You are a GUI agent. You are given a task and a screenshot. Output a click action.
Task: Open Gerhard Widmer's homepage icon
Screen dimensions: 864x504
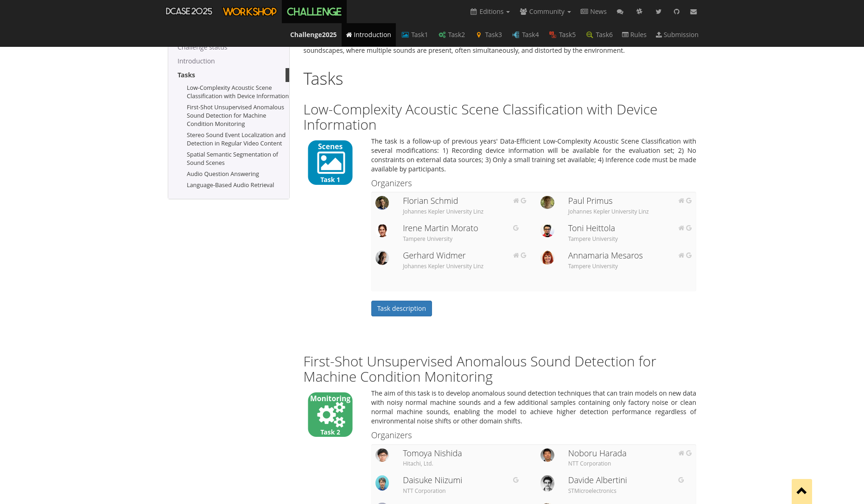pos(516,255)
